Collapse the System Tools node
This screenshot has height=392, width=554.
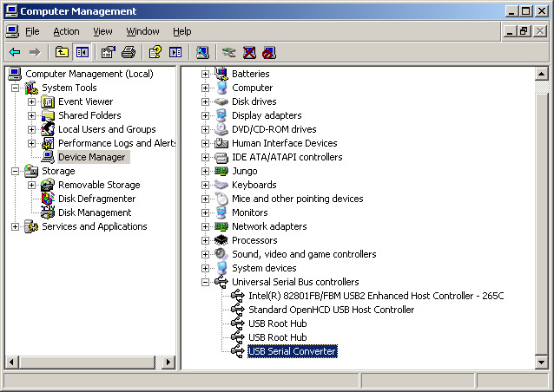15,88
